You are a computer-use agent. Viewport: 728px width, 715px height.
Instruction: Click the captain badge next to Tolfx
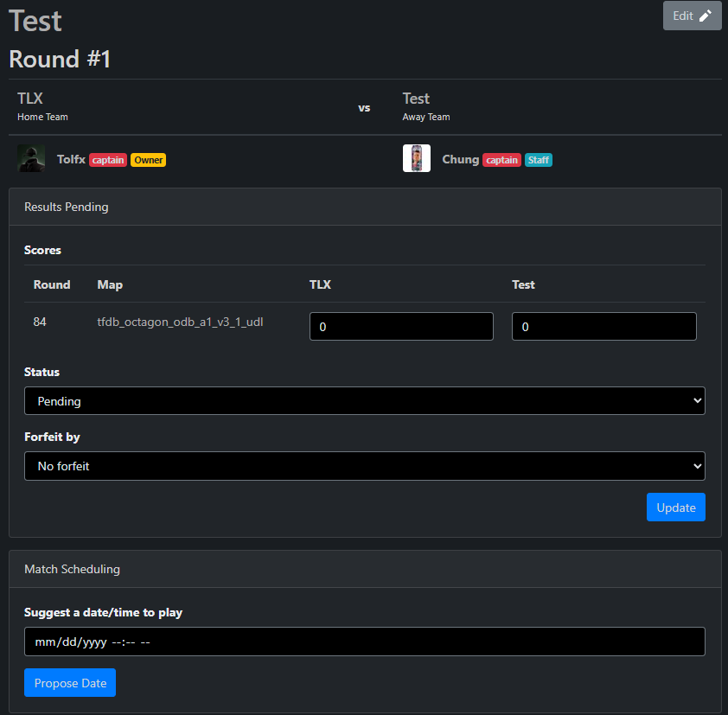point(108,160)
